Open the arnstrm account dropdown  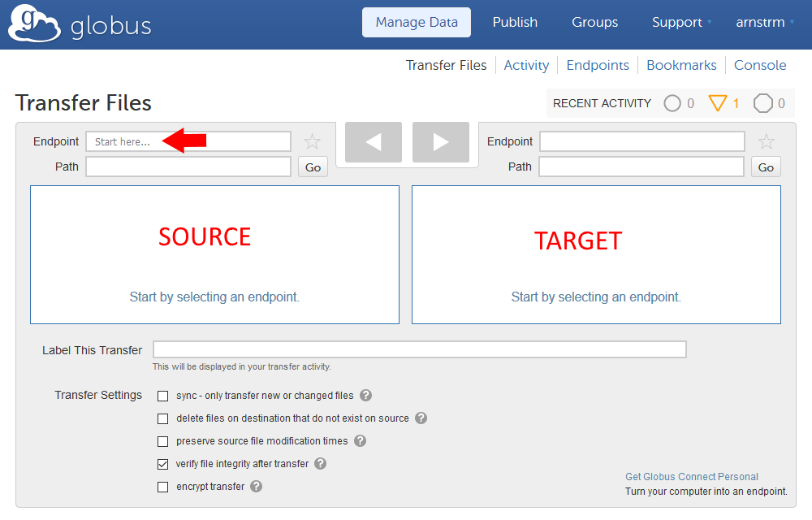click(x=765, y=23)
